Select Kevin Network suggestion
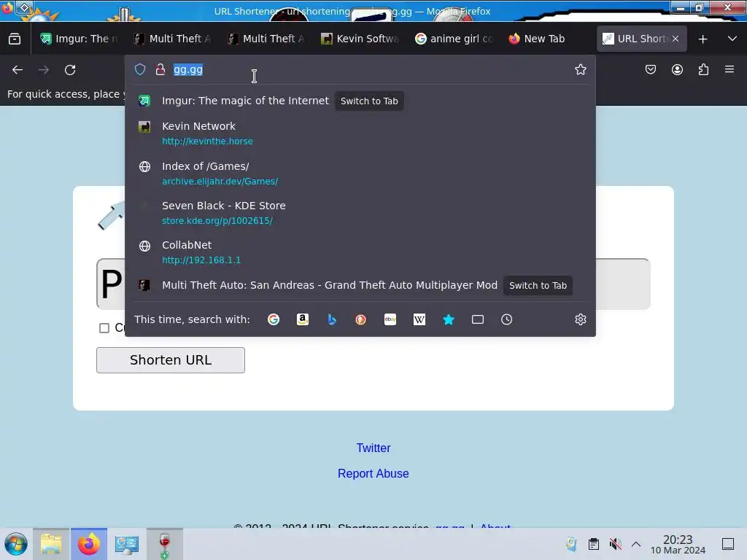This screenshot has width=747, height=560. tap(360, 133)
